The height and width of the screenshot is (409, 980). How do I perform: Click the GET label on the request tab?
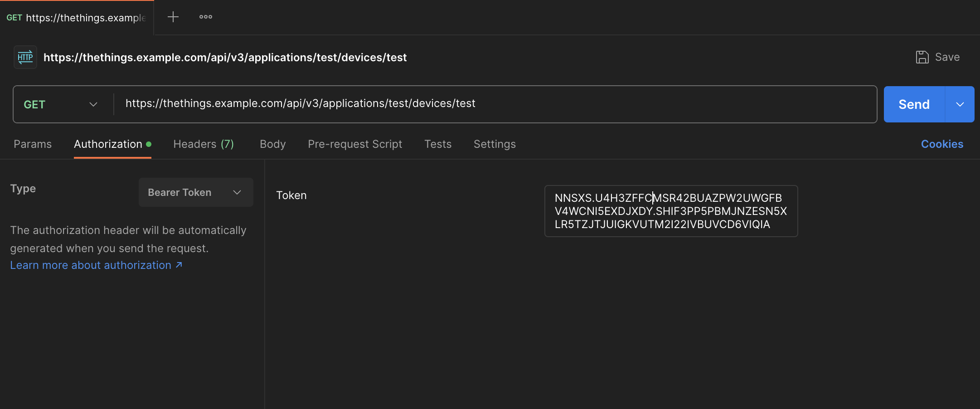click(x=15, y=18)
